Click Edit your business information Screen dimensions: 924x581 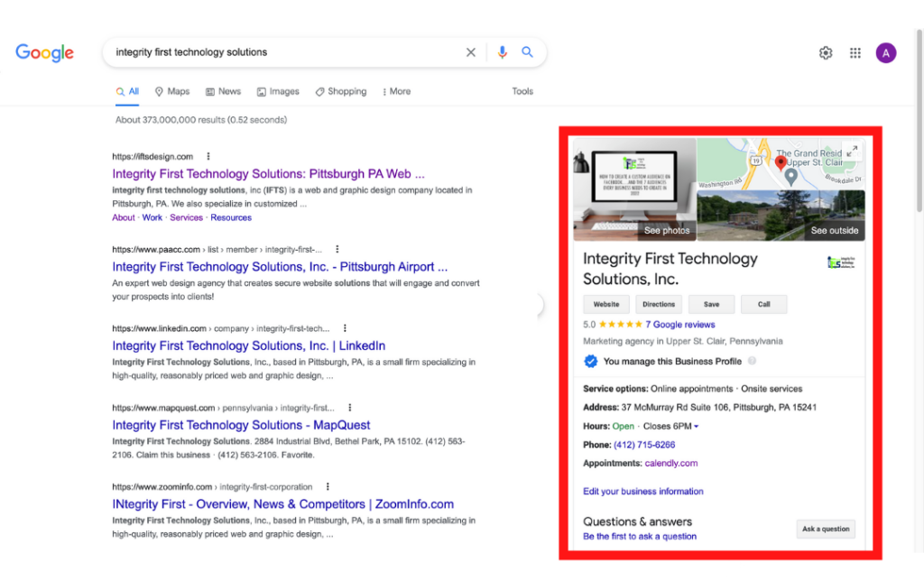pyautogui.click(x=642, y=492)
